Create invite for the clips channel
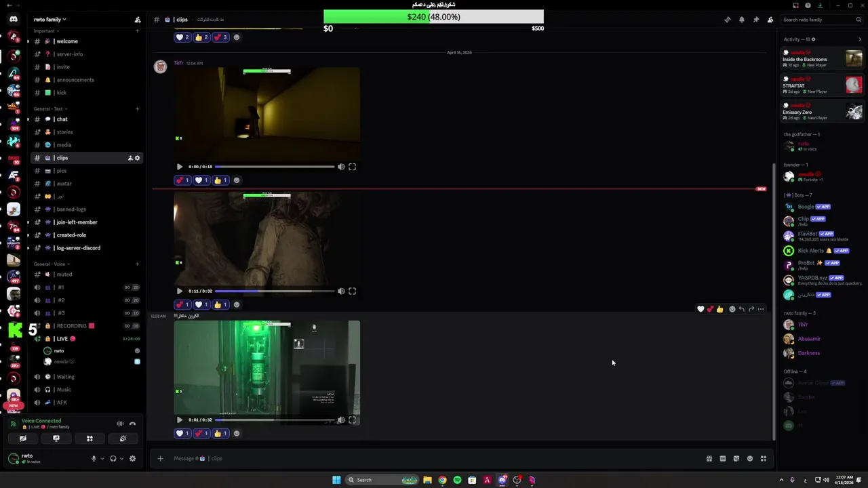 tap(130, 158)
